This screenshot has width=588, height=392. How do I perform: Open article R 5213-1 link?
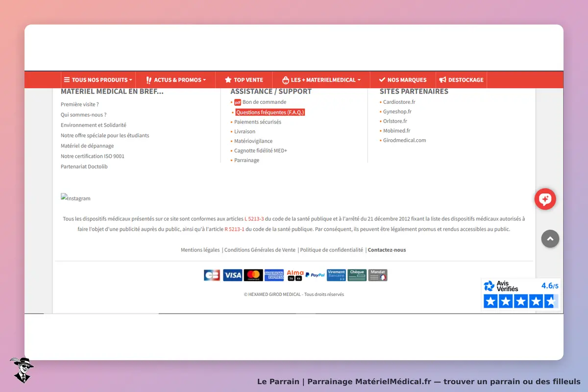pos(234,229)
